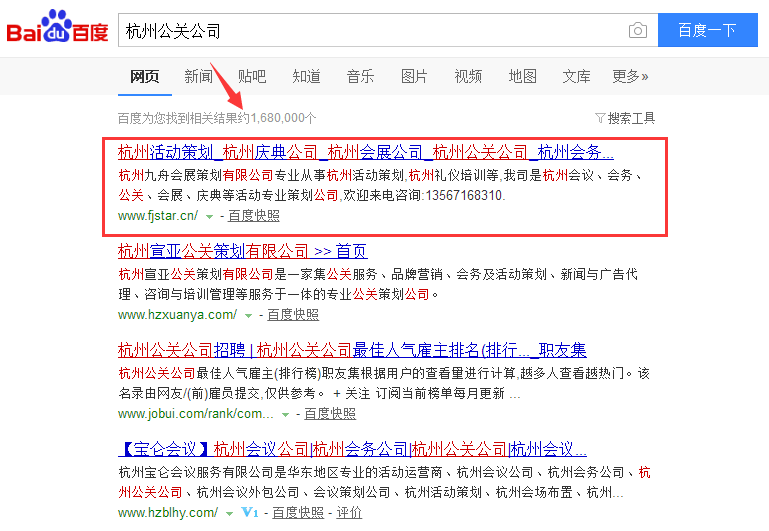Expand dropdown arrow next to www.hzblhy.com
The width and height of the screenshot is (769, 531).
click(229, 514)
